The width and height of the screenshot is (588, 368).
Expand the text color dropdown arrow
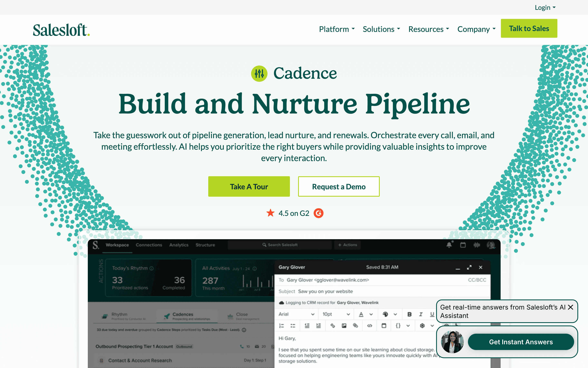[x=371, y=314]
